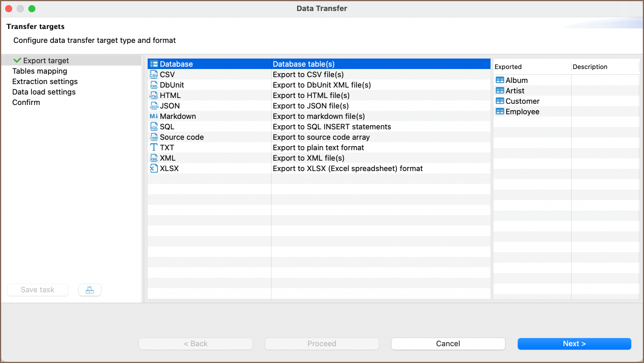
Task: Open the Tables mapping step
Action: 39,71
